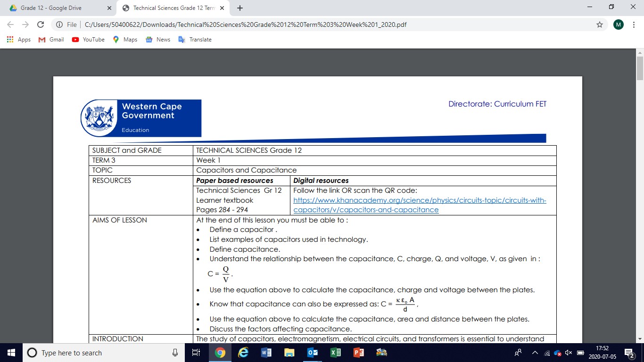Viewport: 644px width, 362px height.
Task: Click the scrollbar down arrow
Action: (x=640, y=338)
